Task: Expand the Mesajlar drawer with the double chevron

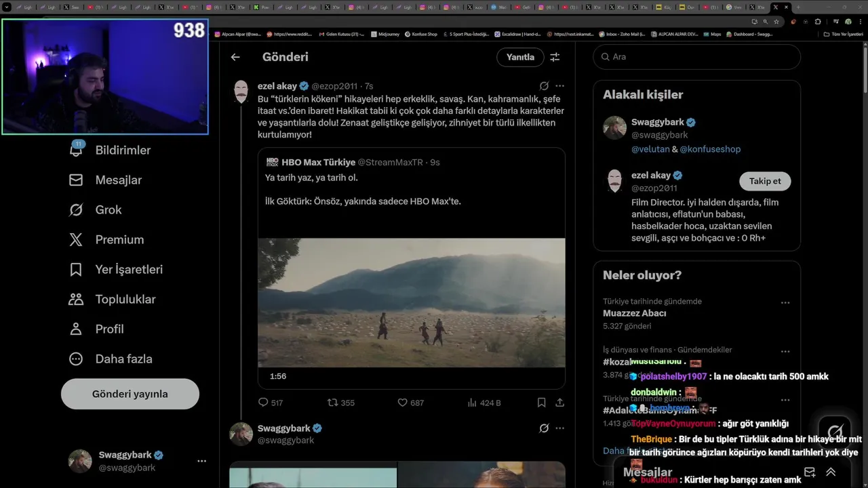Action: pos(831,472)
